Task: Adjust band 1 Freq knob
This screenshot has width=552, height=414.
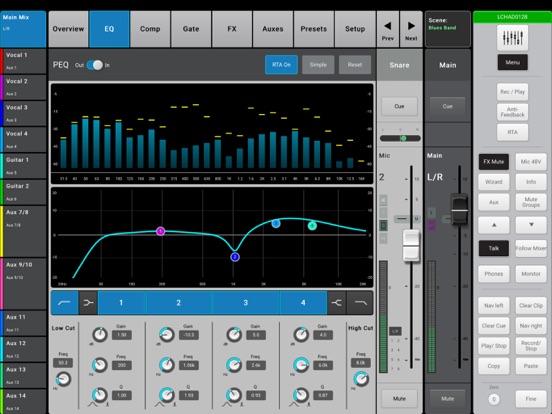Action: click(x=100, y=365)
